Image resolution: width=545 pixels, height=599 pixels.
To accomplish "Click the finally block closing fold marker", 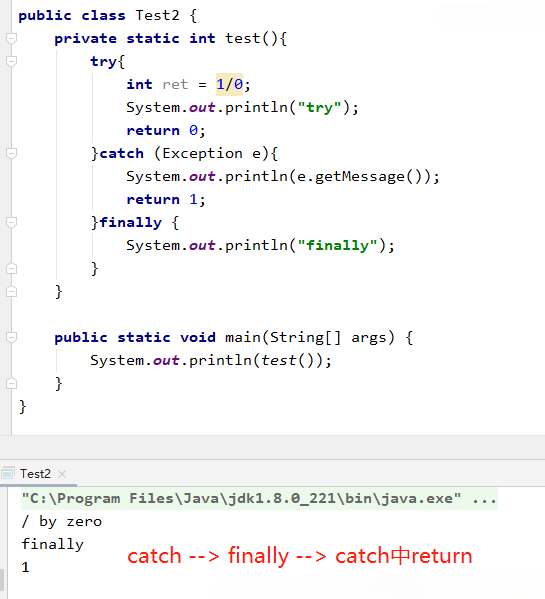I will [11, 269].
